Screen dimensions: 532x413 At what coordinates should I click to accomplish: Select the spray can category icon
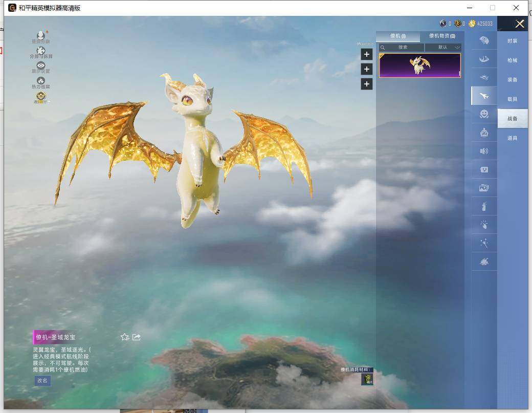pyautogui.click(x=484, y=206)
